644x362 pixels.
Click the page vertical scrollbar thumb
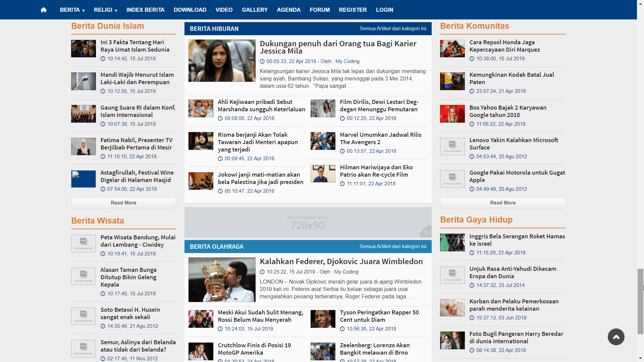point(640,301)
